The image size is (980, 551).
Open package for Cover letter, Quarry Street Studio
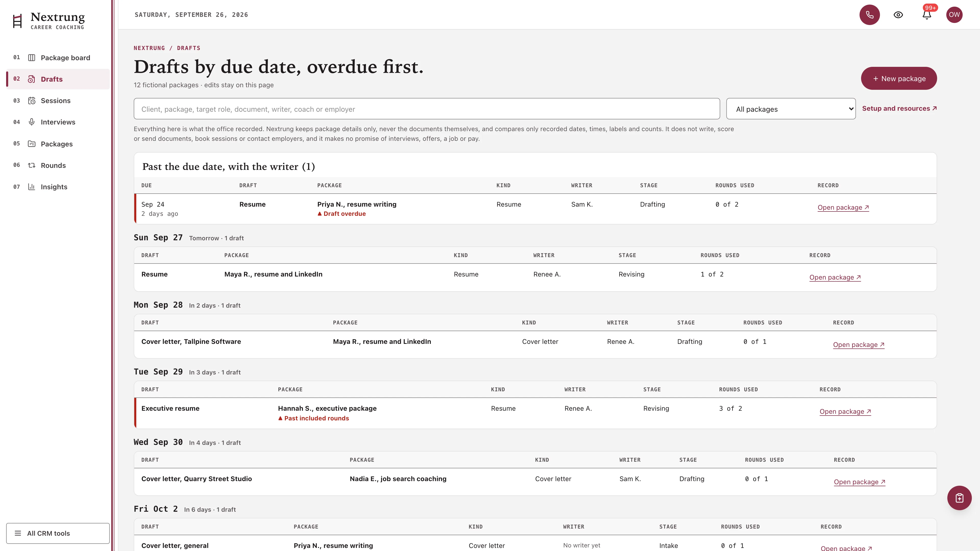pyautogui.click(x=859, y=482)
